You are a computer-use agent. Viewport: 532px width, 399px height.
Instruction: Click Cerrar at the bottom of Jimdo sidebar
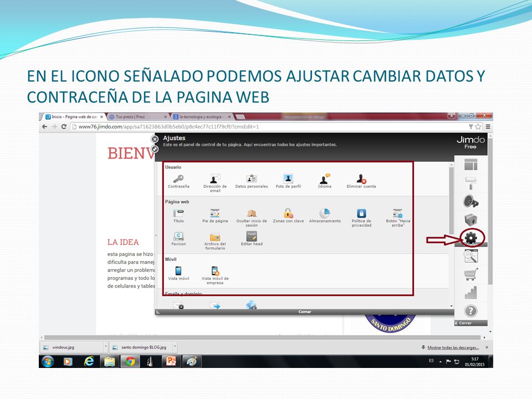point(471,323)
